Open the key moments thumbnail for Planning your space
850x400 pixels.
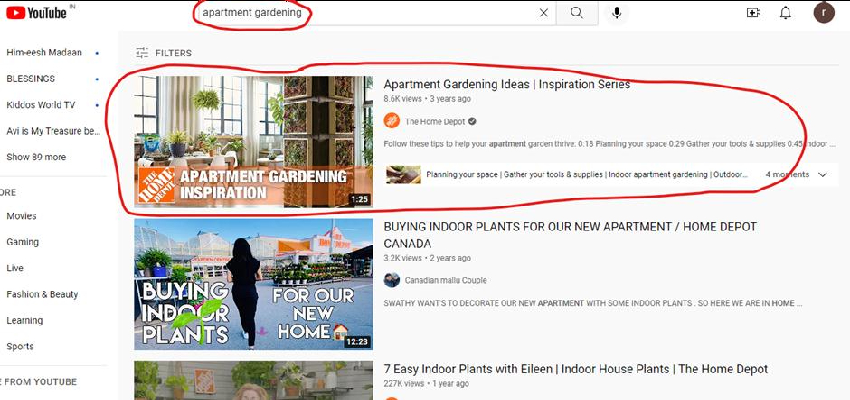(403, 175)
